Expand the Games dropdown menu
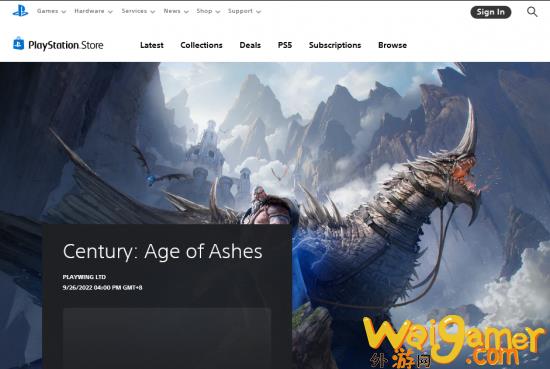Viewport: 550px width, 369px height. click(51, 11)
